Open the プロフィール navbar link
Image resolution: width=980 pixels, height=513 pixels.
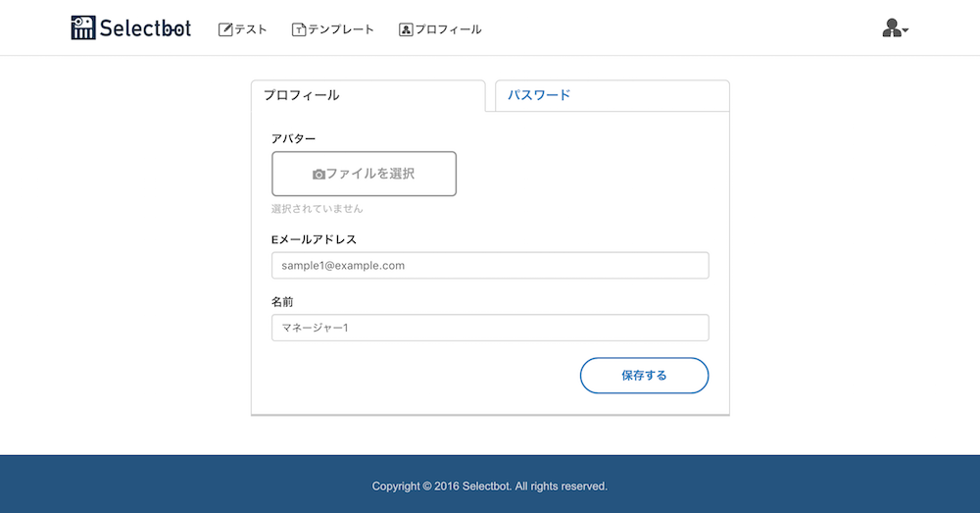[441, 29]
